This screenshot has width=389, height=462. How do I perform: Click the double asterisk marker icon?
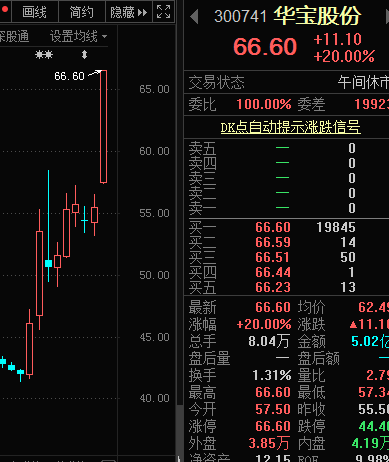point(44,54)
